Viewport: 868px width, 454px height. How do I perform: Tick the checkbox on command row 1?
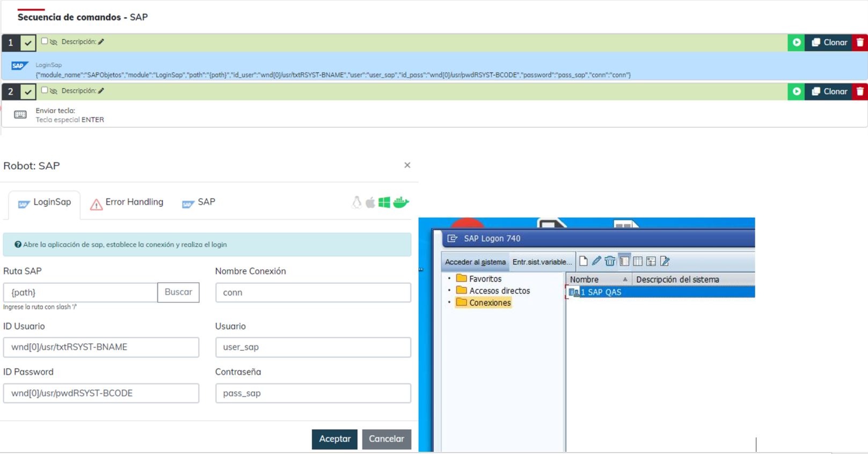point(45,41)
